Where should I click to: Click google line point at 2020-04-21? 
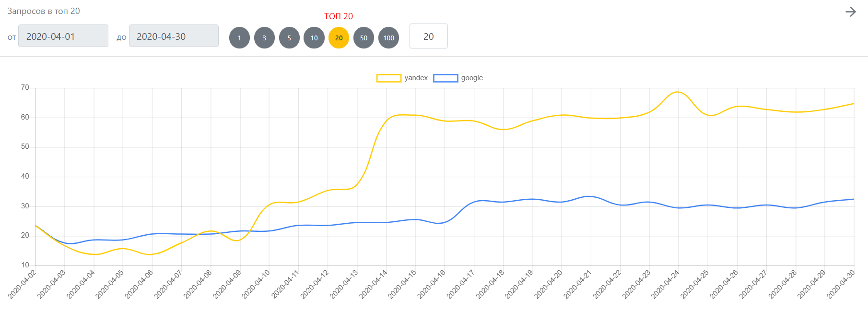591,196
